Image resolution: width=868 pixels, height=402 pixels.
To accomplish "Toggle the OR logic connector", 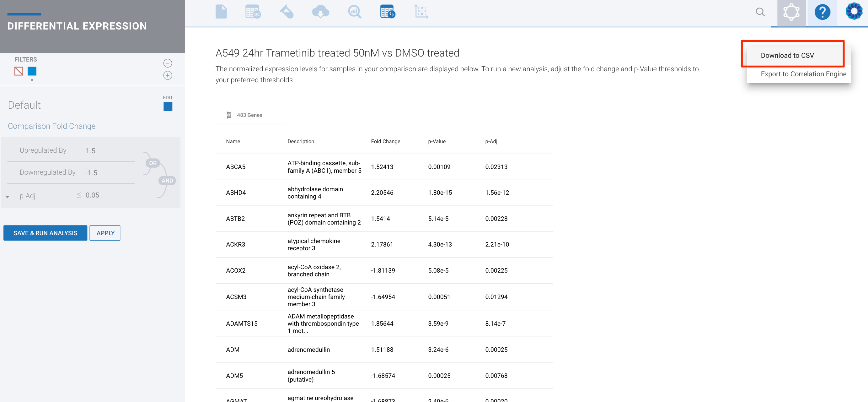I will coord(153,163).
